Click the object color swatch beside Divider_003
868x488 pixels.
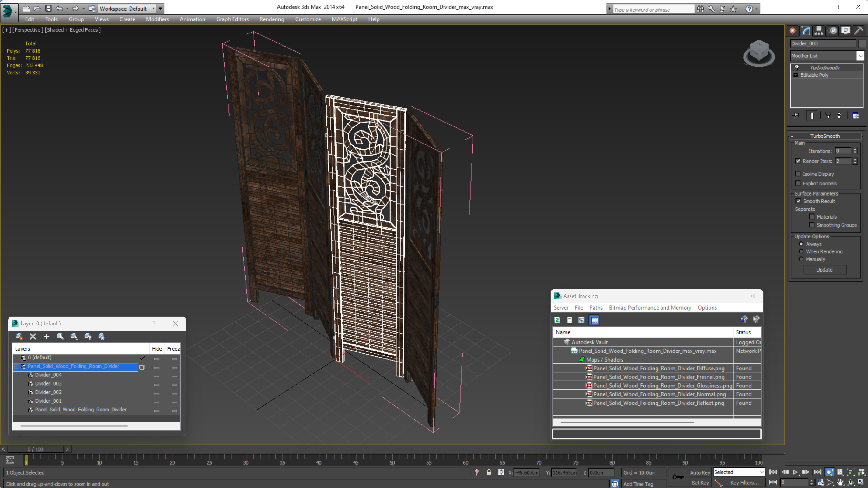tap(862, 43)
